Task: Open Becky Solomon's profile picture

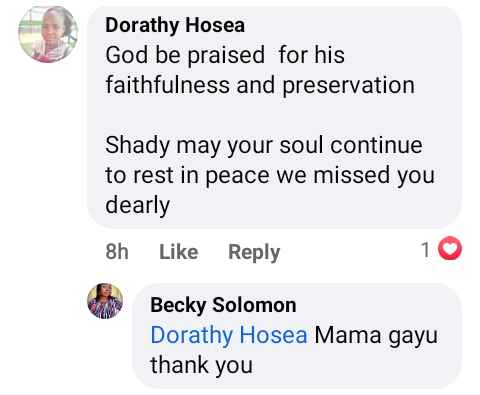Action: point(105,301)
